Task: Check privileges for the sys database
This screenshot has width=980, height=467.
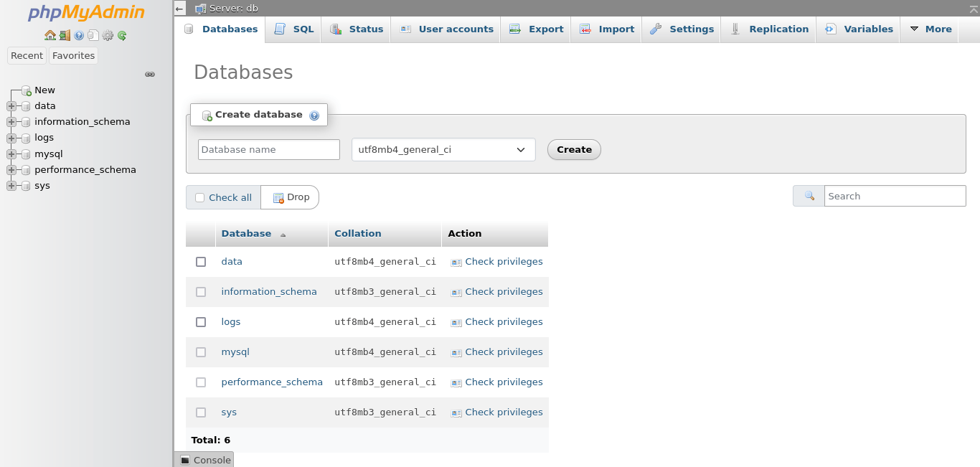Action: pos(496,412)
